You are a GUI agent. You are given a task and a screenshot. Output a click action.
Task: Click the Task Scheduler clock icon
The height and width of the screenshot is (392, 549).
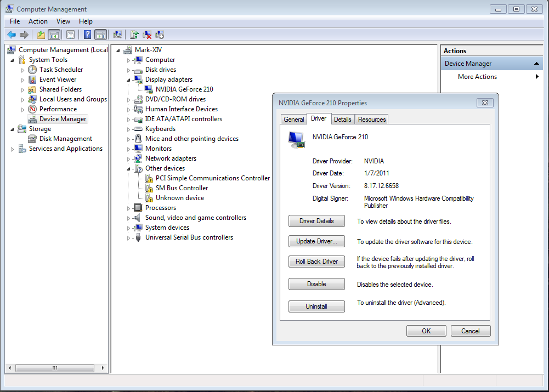tap(32, 70)
